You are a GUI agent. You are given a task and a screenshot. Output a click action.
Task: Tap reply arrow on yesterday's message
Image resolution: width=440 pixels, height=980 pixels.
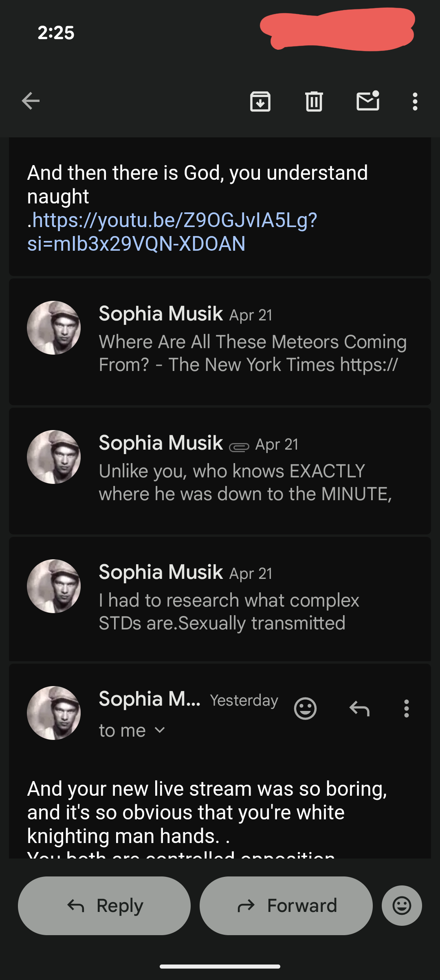click(359, 709)
